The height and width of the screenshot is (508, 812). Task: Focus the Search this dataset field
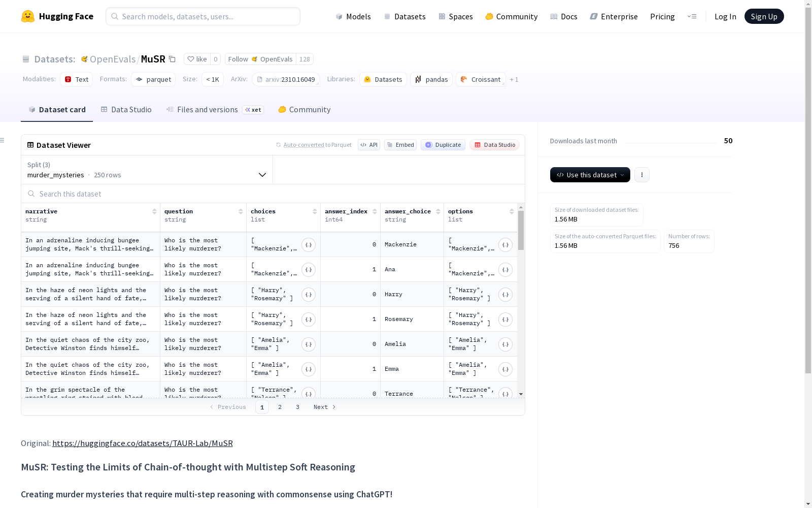point(273,194)
